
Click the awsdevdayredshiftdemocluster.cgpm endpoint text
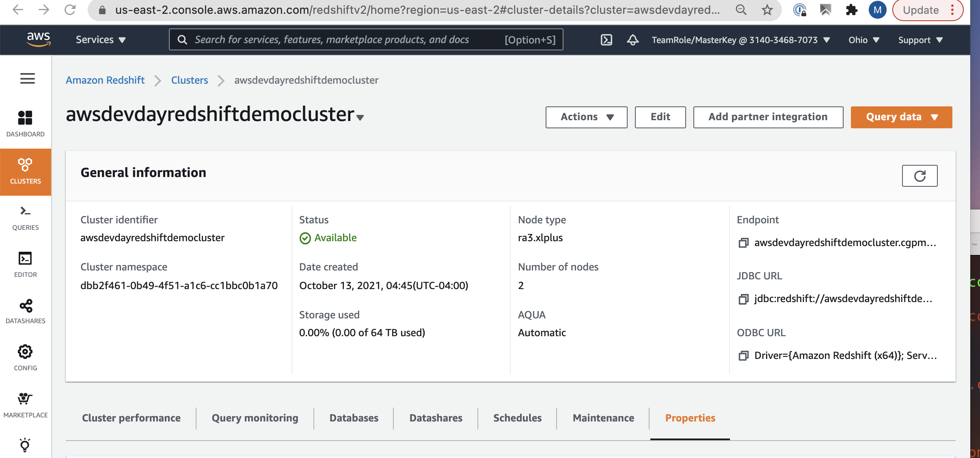845,243
